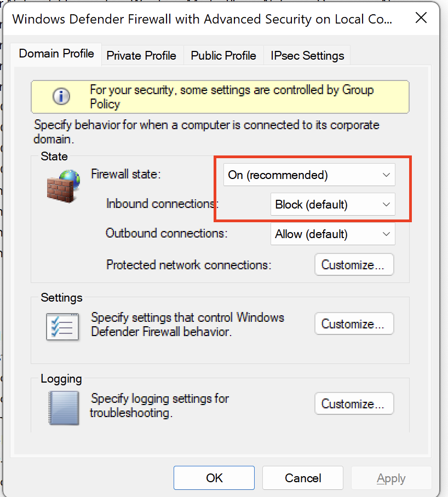Open the Outbound connections dropdown
448x497 pixels.
[332, 234]
